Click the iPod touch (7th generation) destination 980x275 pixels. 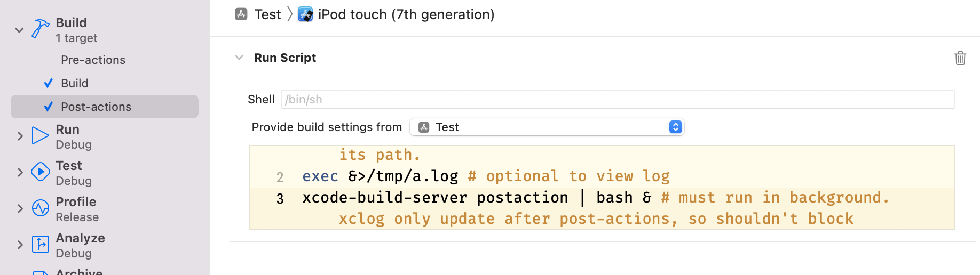point(406,14)
